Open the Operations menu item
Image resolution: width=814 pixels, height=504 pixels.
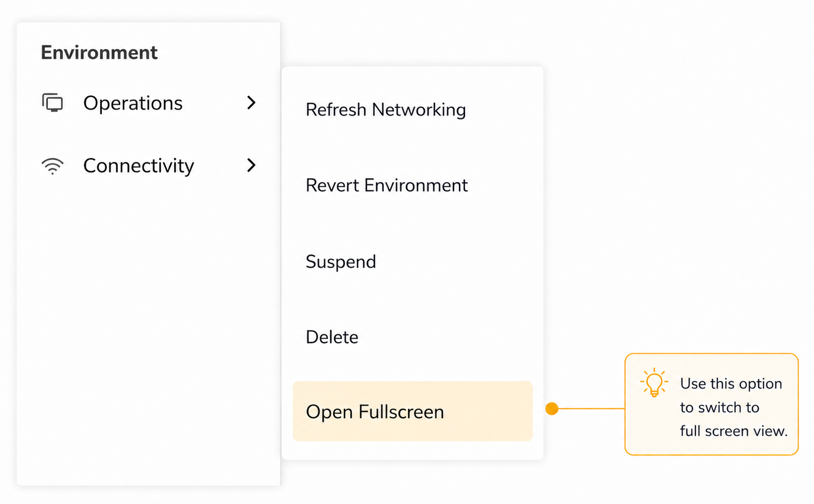coord(149,103)
